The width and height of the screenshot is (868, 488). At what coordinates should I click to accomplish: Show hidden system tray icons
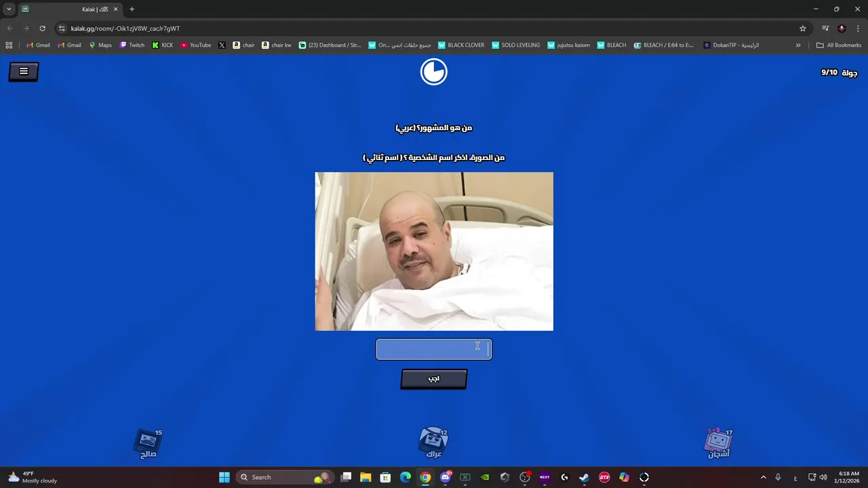tap(763, 477)
